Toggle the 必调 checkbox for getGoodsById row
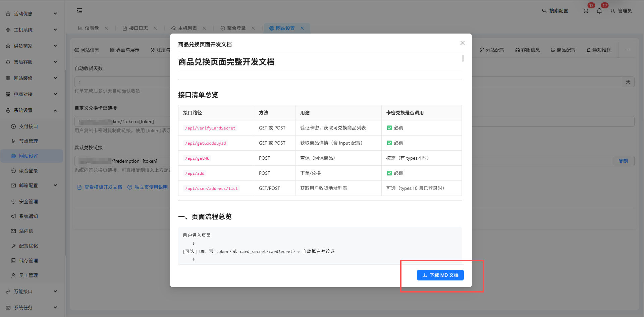644x317 pixels. 389,143
